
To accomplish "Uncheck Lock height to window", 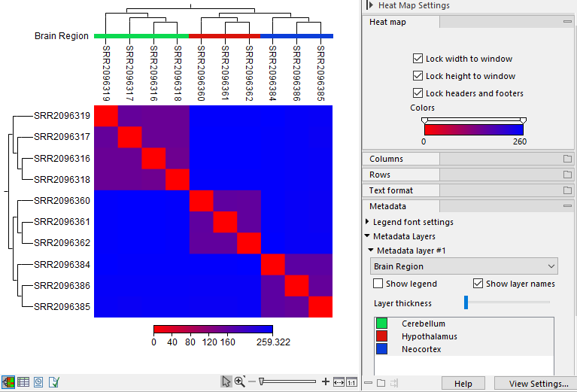I will coord(418,76).
